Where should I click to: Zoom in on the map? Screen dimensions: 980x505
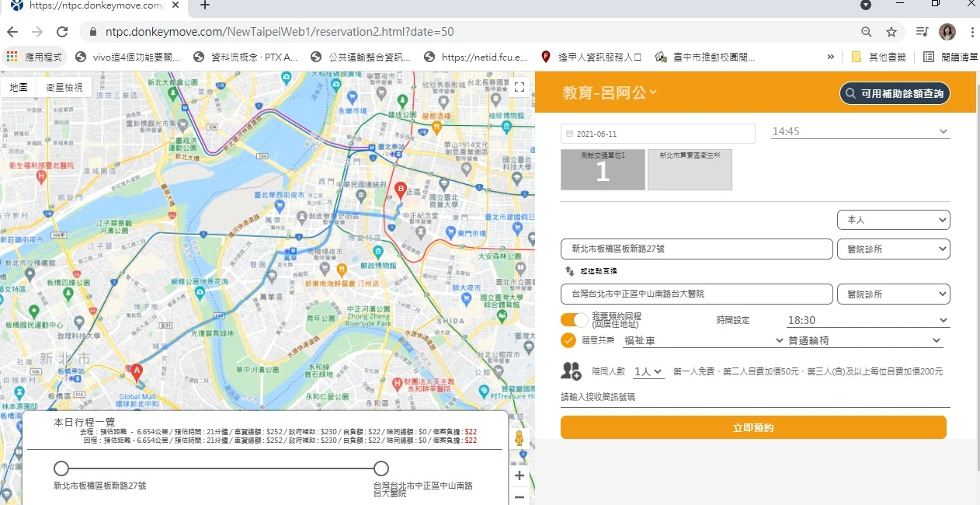pyautogui.click(x=520, y=475)
